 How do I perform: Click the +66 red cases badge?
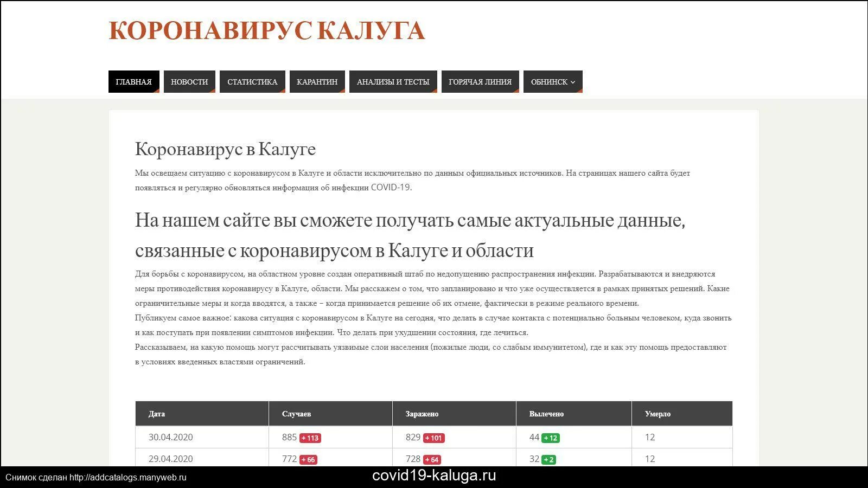click(x=308, y=460)
